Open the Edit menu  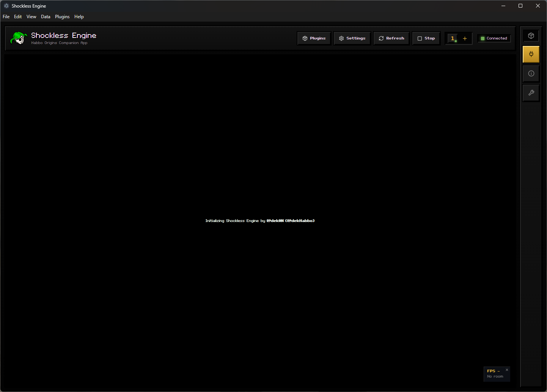coord(18,17)
